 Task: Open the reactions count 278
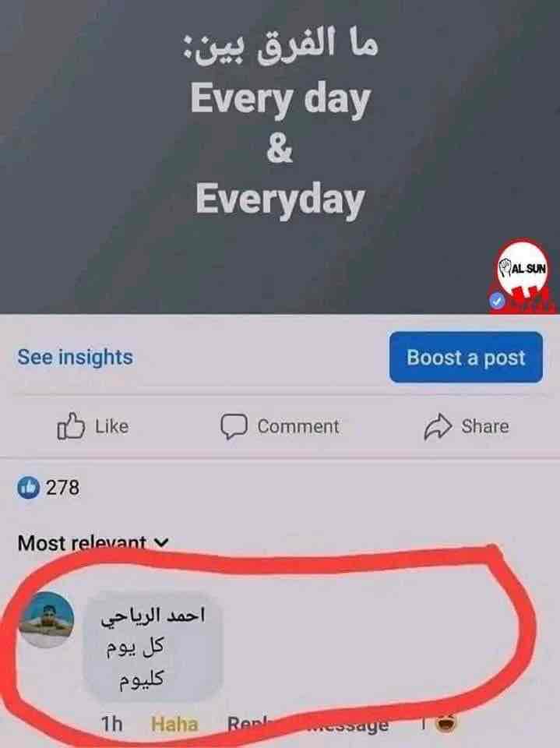click(x=62, y=488)
